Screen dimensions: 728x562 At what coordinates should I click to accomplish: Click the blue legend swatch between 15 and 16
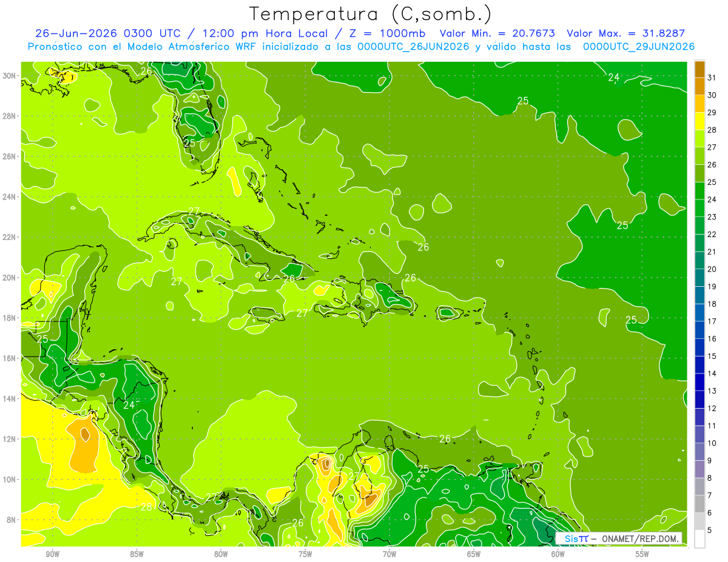pyautogui.click(x=699, y=347)
